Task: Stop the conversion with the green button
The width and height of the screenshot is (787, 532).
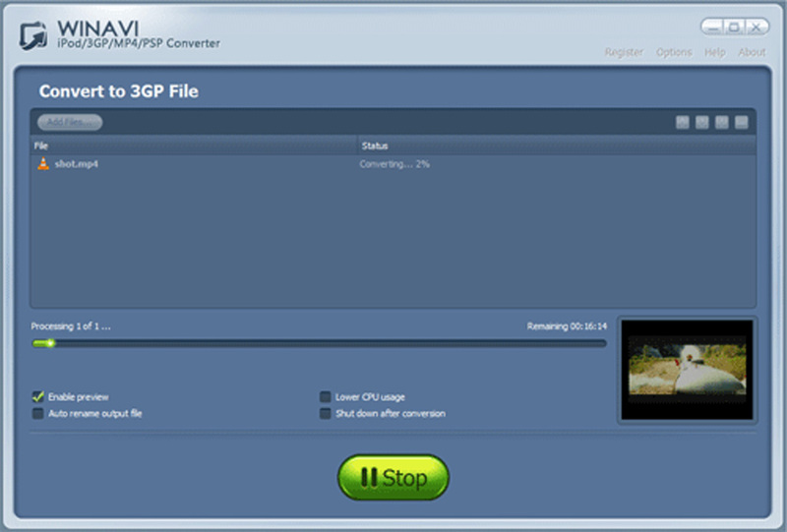Action: 393,477
